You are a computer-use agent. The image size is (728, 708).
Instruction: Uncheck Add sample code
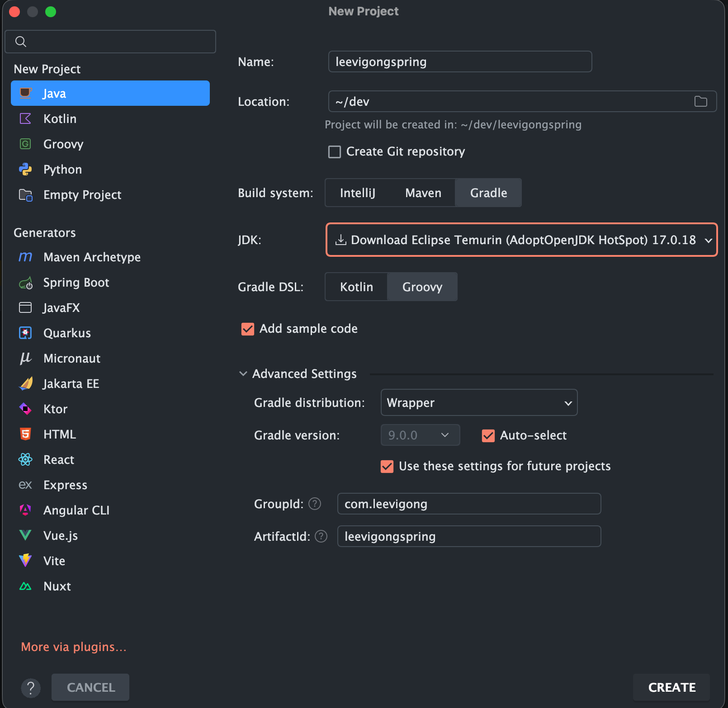(x=248, y=329)
